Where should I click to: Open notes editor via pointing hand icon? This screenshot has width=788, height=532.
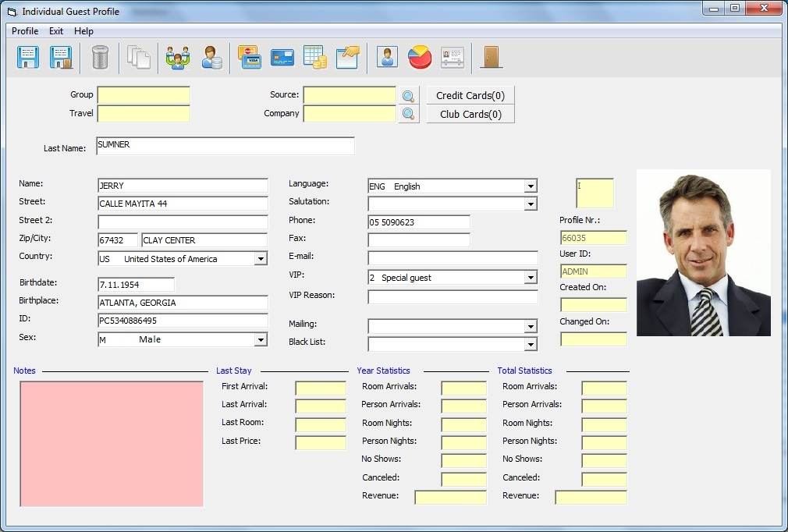click(x=347, y=57)
